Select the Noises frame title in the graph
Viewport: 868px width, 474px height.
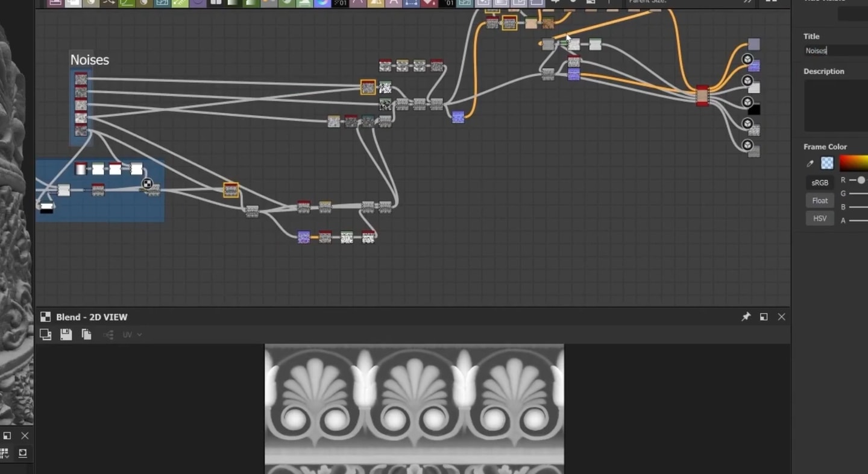coord(90,60)
